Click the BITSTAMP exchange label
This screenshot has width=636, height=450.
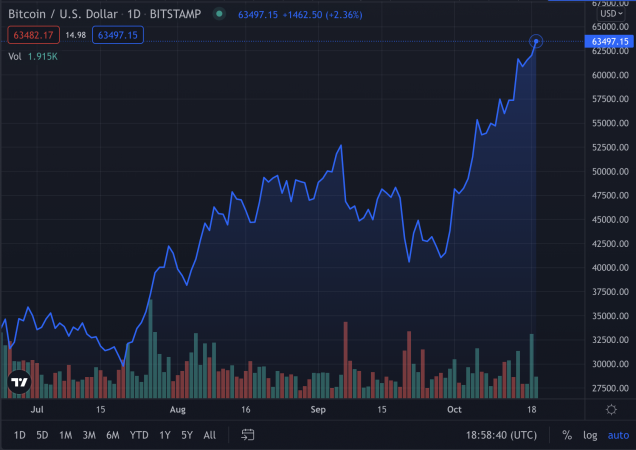(175, 14)
